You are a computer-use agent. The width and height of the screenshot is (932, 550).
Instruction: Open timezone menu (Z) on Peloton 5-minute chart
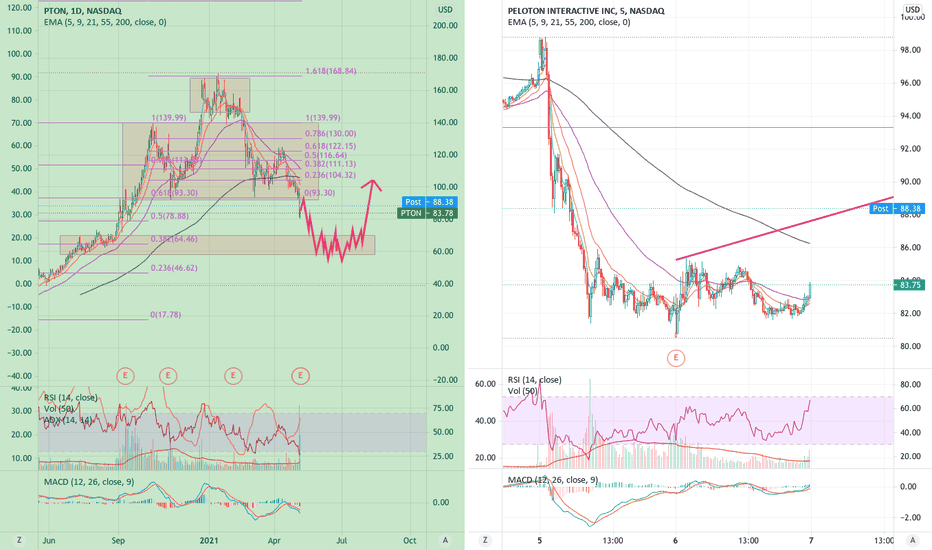(485, 540)
